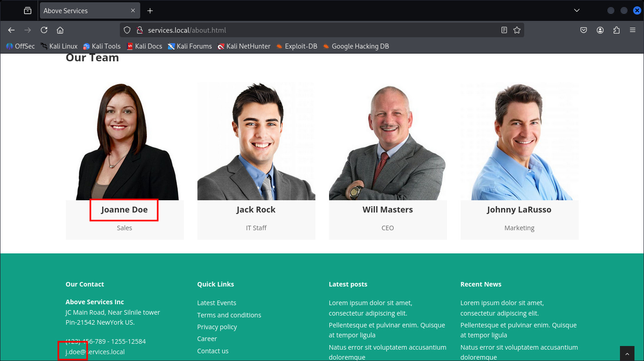
Task: Reload the current page
Action: coord(44,30)
